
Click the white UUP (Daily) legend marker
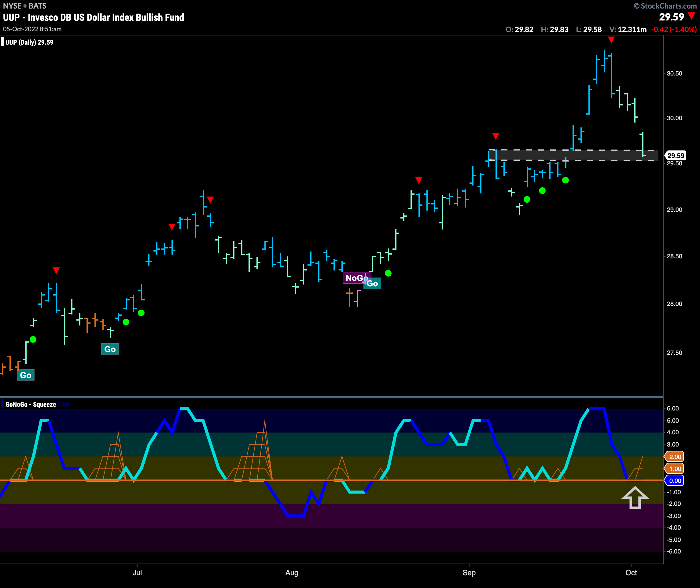[x=3, y=42]
